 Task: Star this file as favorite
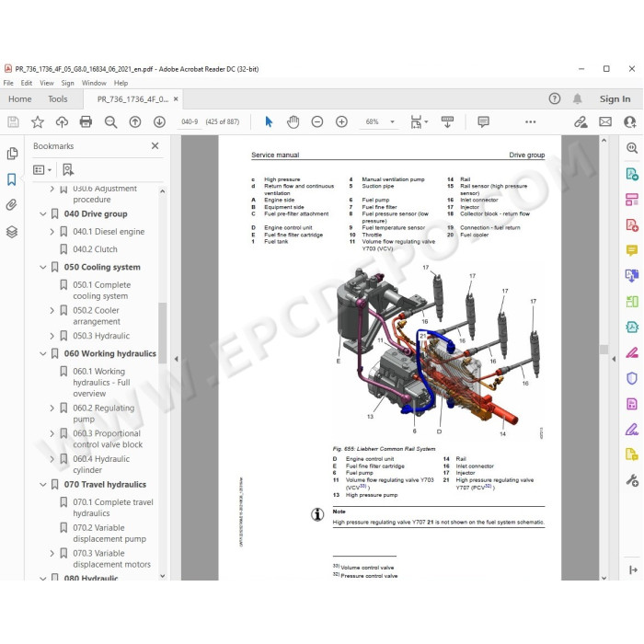point(38,122)
